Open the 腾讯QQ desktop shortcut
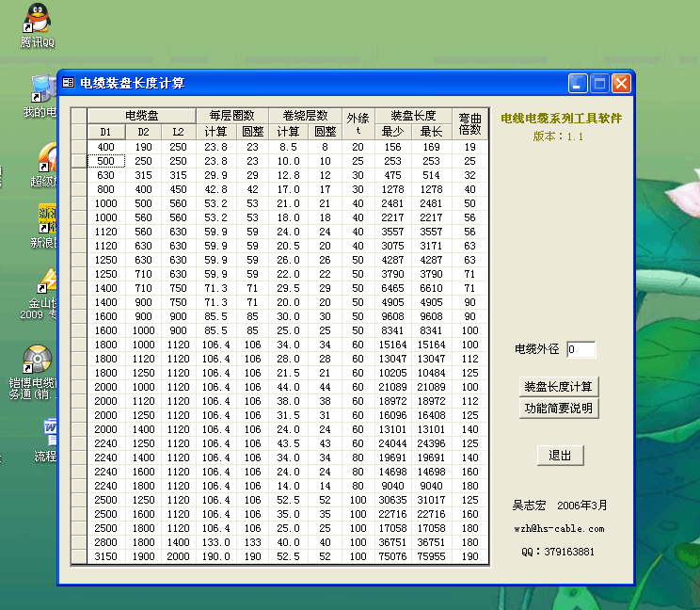The height and width of the screenshot is (610, 700). [38, 19]
